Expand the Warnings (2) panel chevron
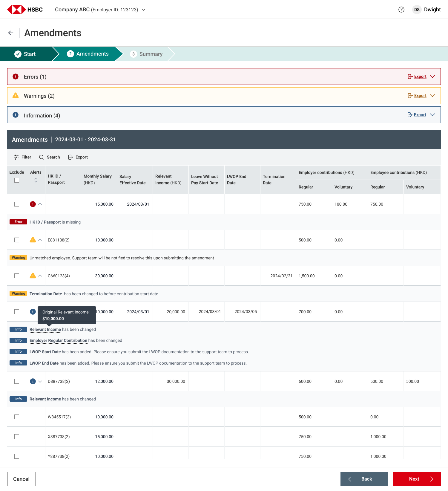448x491 pixels. click(432, 96)
